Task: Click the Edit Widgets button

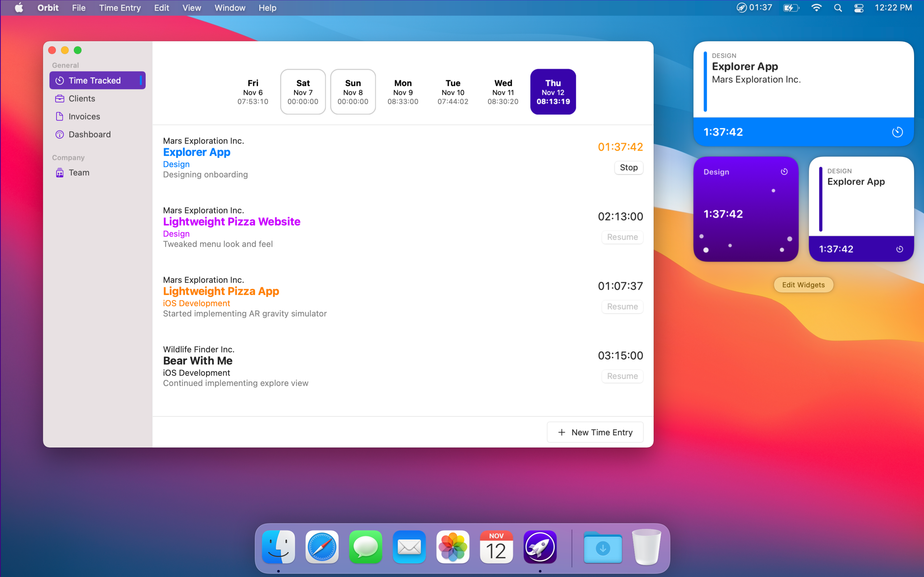Action: pyautogui.click(x=803, y=285)
